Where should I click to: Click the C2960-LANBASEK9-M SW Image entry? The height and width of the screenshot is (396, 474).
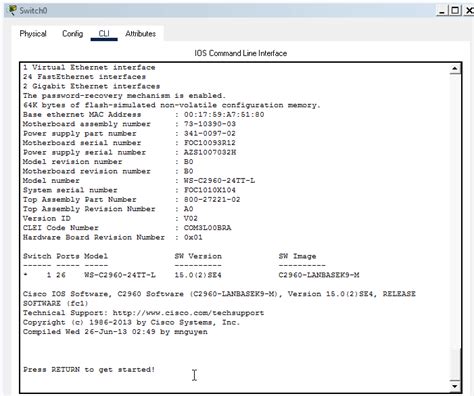point(319,275)
